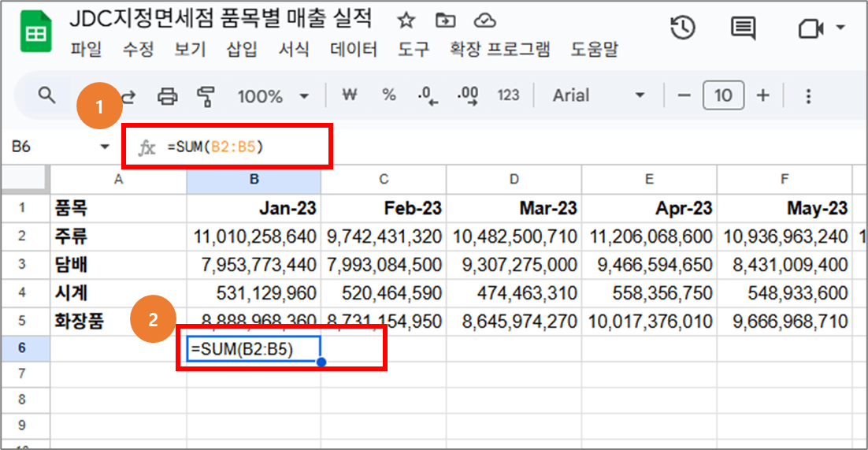Select column F header
868x450 pixels.
(x=785, y=179)
